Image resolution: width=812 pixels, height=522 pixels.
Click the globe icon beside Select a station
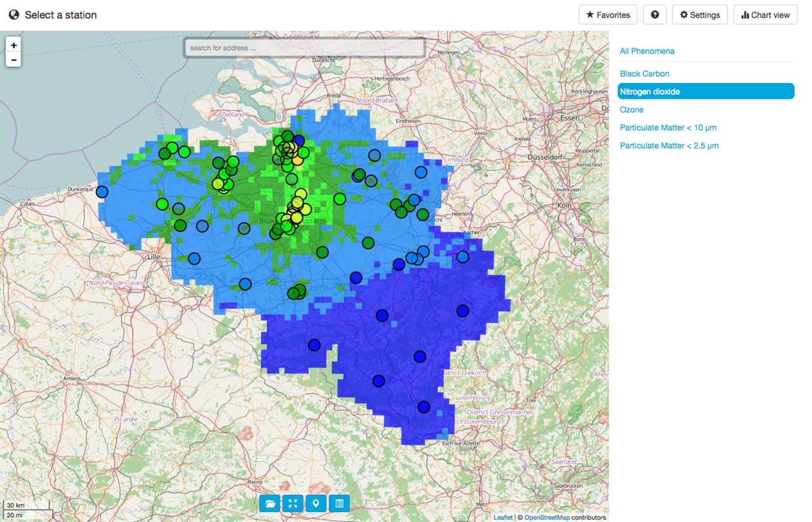click(x=14, y=15)
